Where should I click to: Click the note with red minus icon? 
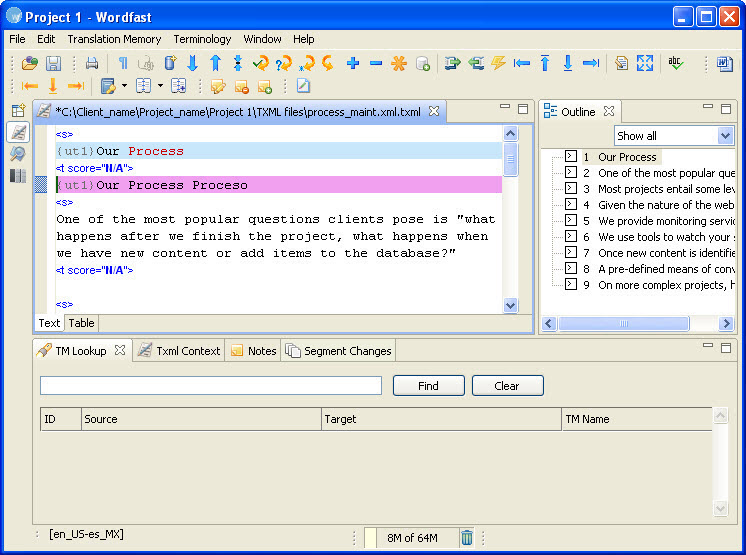pyautogui.click(x=242, y=87)
